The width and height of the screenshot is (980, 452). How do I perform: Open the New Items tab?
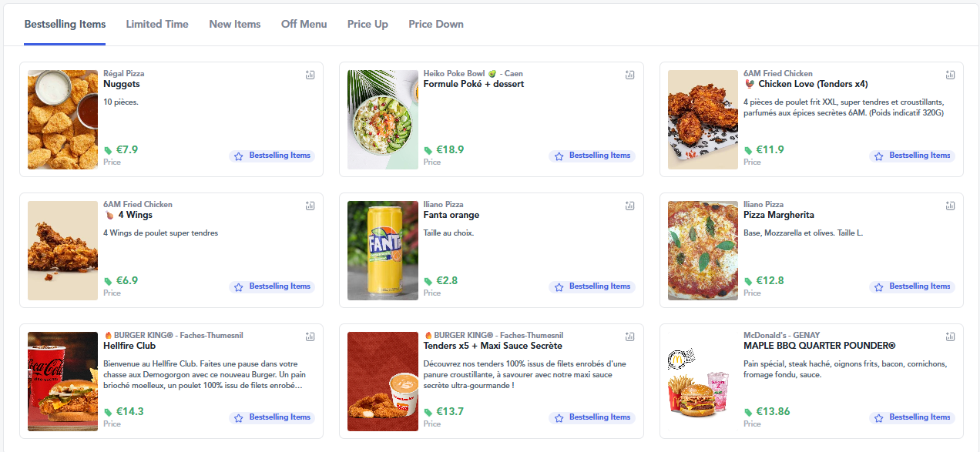(x=235, y=24)
